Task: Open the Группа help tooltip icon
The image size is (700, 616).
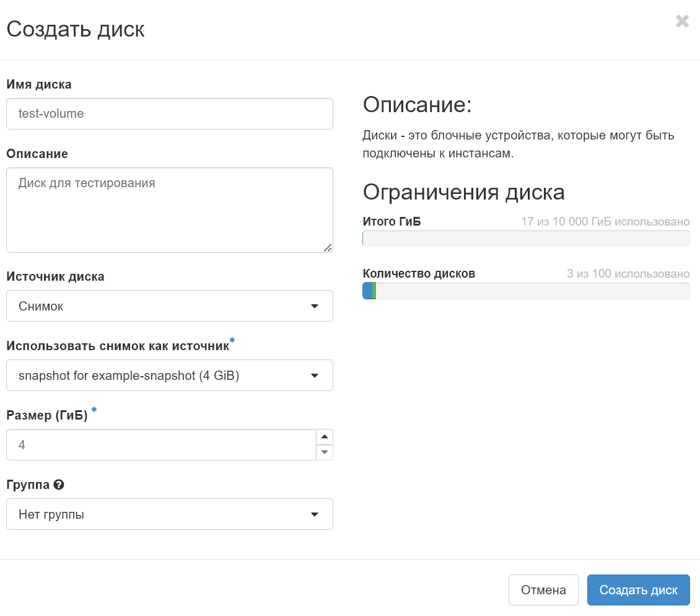Action: tap(59, 485)
